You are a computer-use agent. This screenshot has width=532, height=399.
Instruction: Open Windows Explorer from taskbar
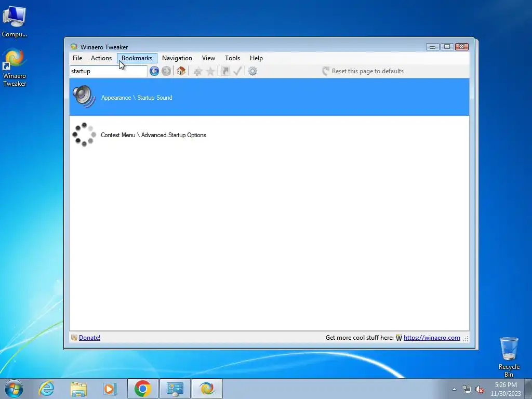(78, 389)
